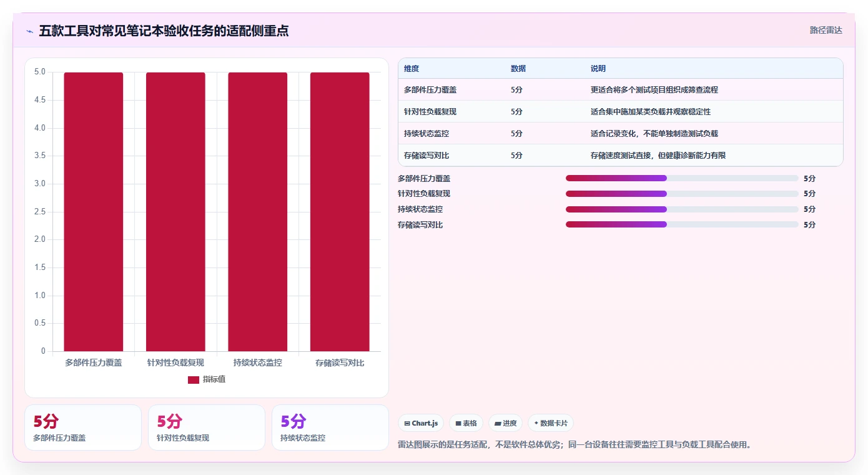
Task: Open the 5分 针对性负载复现 data card
Action: point(207,427)
